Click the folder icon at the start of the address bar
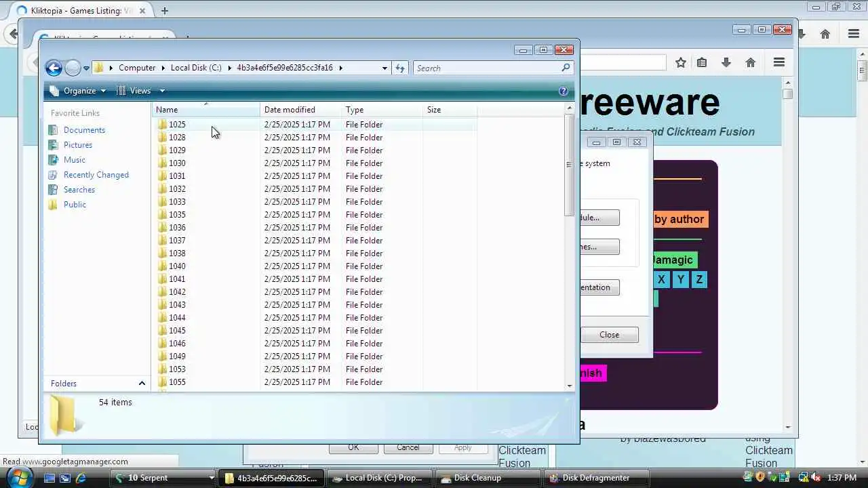Screen dimensions: 868x488 [99, 68]
